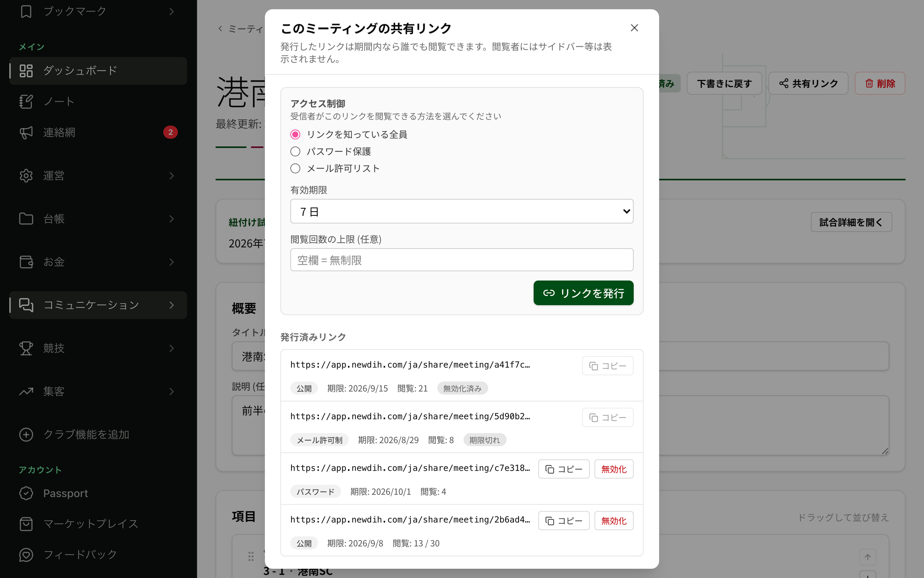Image resolution: width=924 pixels, height=578 pixels.
Task: Open ダッシュボード in sidebar
Action: click(x=98, y=71)
